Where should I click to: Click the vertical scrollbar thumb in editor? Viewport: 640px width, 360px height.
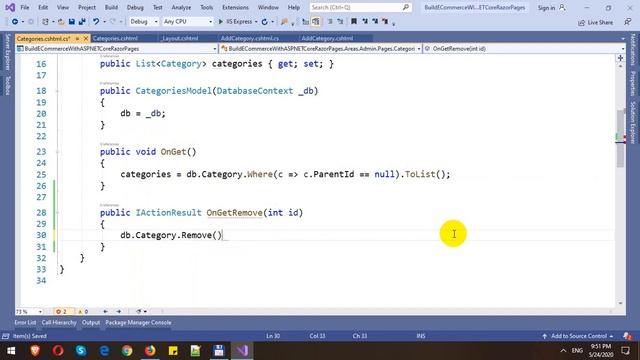(620, 138)
